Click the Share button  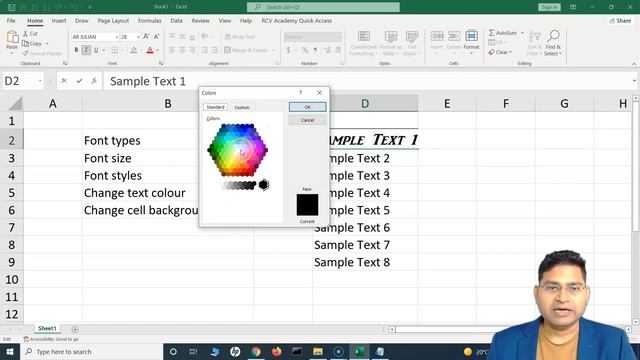click(x=620, y=20)
